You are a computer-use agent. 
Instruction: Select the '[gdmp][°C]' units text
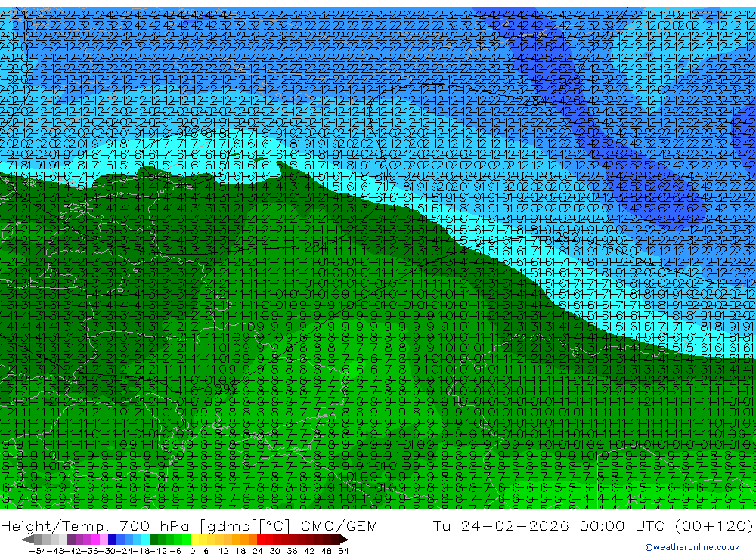244,525
